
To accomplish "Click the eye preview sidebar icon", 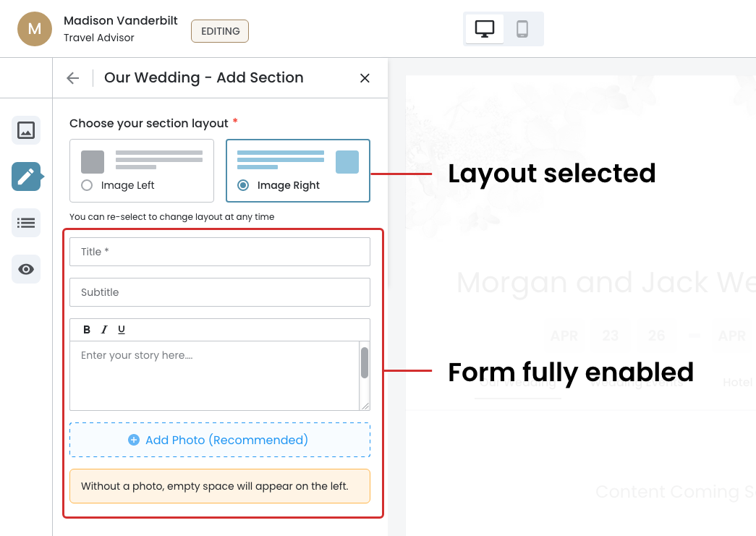I will 26,269.
